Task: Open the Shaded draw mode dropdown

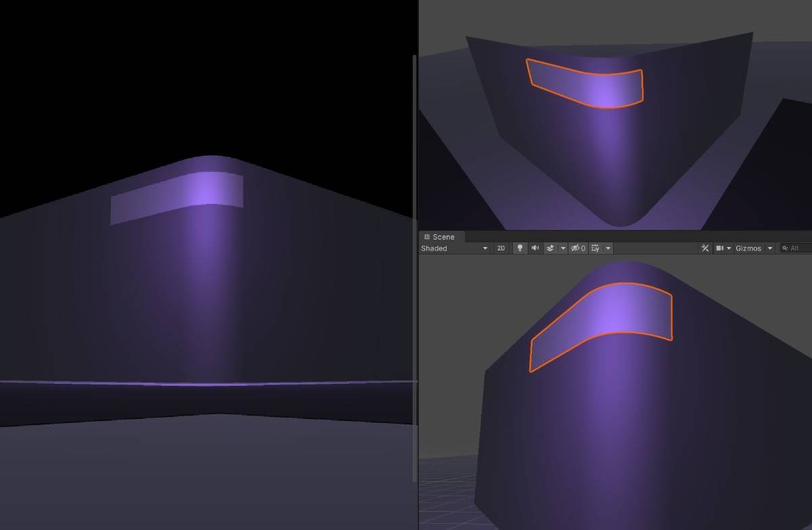Action: (x=454, y=248)
